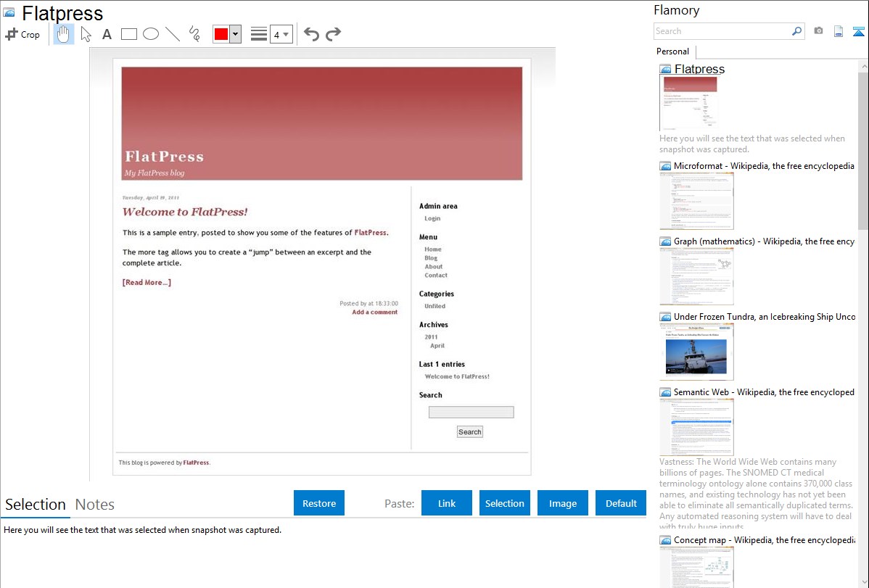Open Graph (mathematics) snapshot title
Screen dimensions: 869x588
click(765, 241)
